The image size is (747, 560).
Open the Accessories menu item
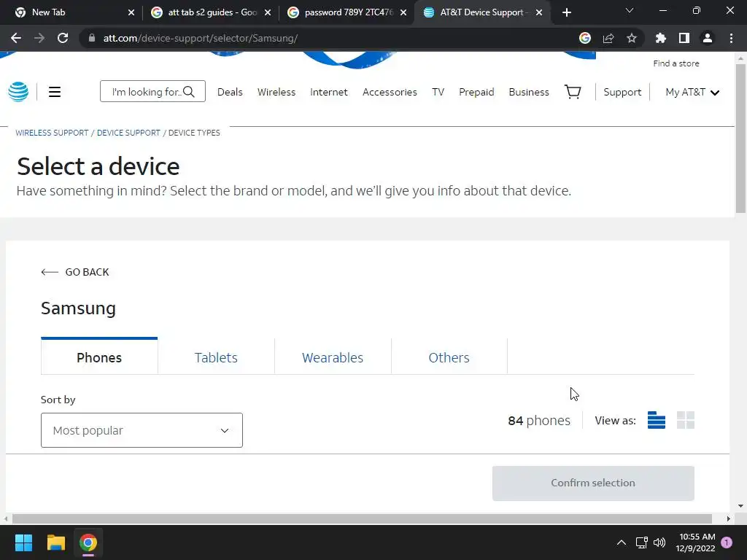coord(390,92)
